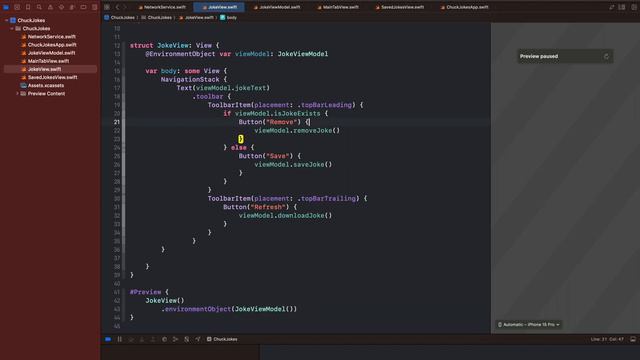Screen dimensions: 640x360
Task: Open Adjust Editor Options
Action: (x=622, y=7)
